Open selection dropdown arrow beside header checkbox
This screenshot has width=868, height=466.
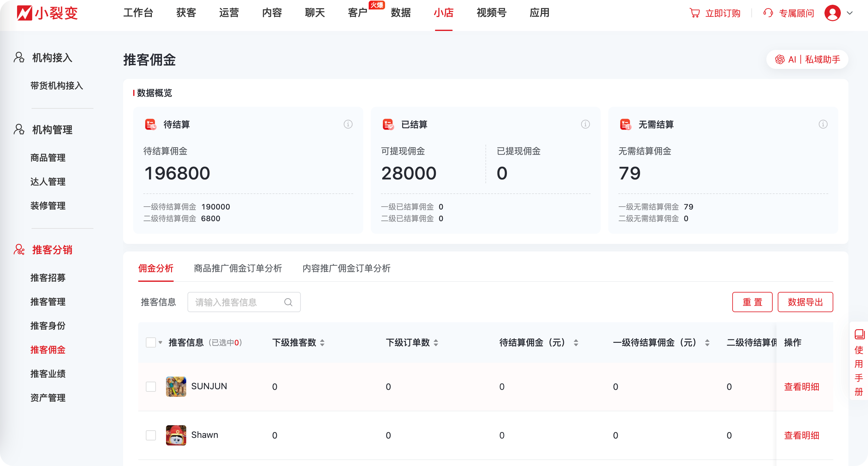point(160,342)
